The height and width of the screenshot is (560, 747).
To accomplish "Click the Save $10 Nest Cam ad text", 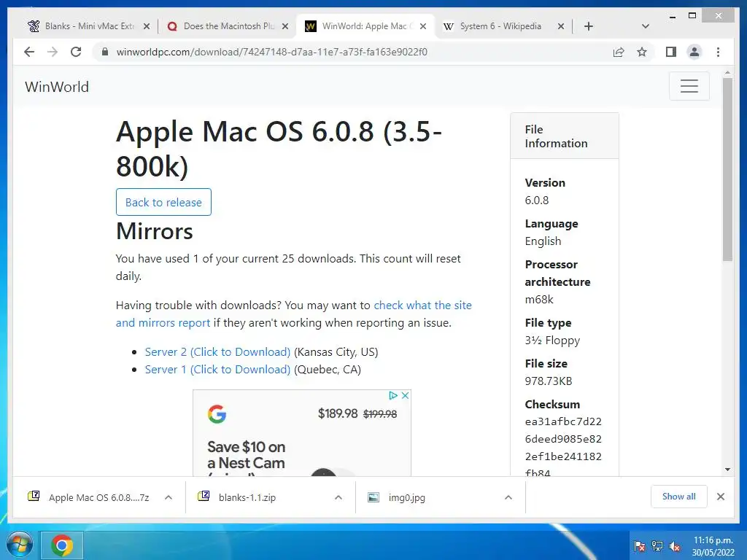I will 247,455.
